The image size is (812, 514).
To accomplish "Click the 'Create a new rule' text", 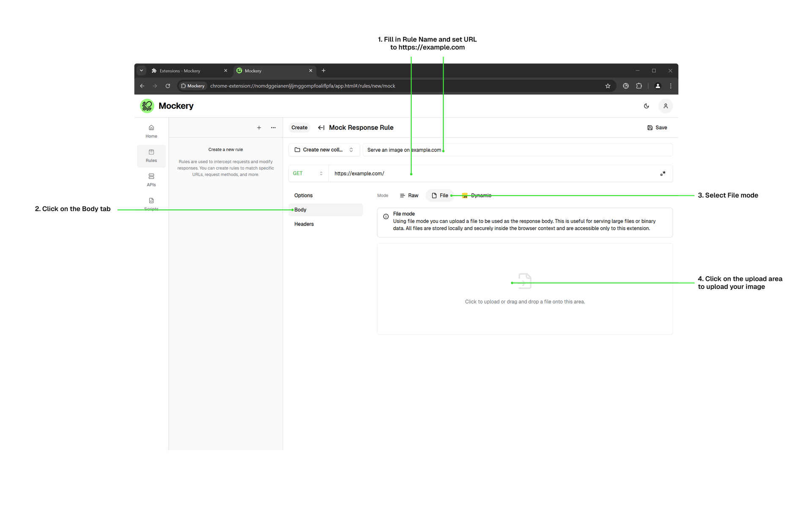I will pyautogui.click(x=225, y=150).
